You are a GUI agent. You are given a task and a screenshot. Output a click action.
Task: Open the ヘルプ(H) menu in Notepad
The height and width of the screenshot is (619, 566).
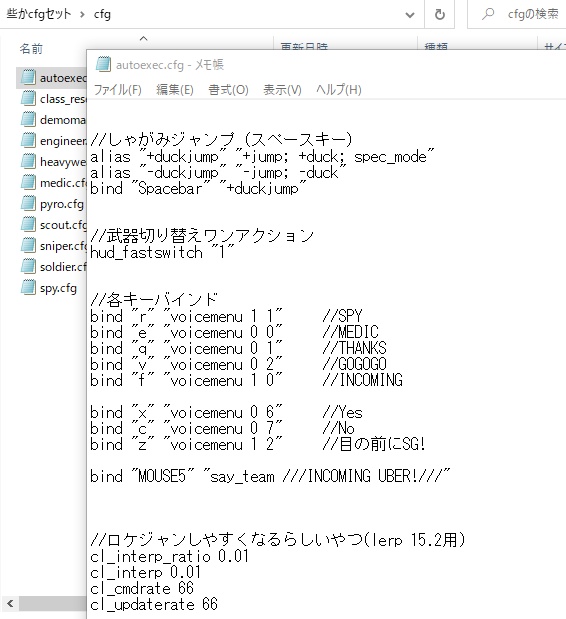339,90
